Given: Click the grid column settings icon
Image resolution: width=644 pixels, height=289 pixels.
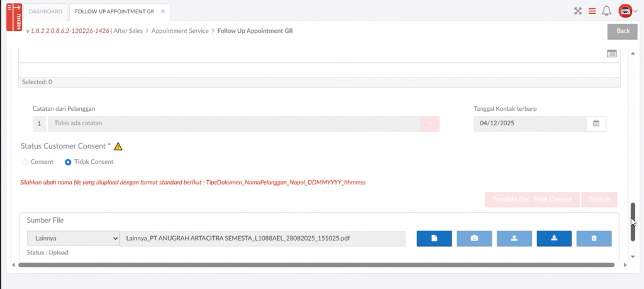Looking at the screenshot, I should click(x=612, y=54).
